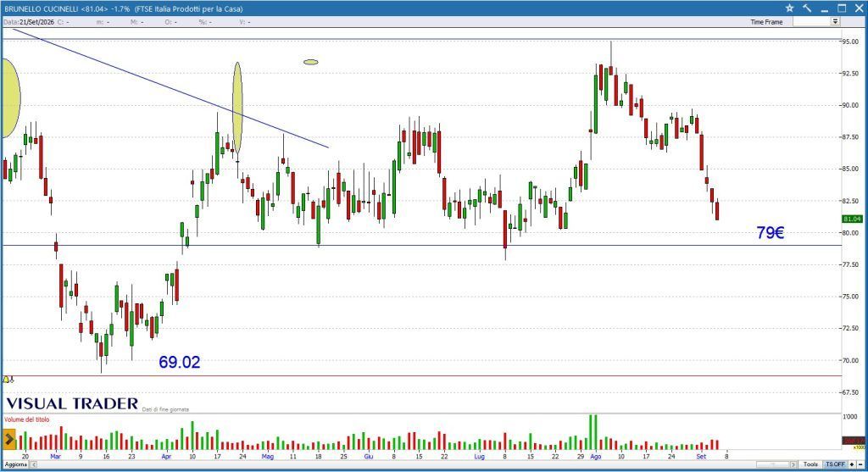Click the Dati di fine giornata note
Screen dimensions: 868x472
[x=165, y=409]
